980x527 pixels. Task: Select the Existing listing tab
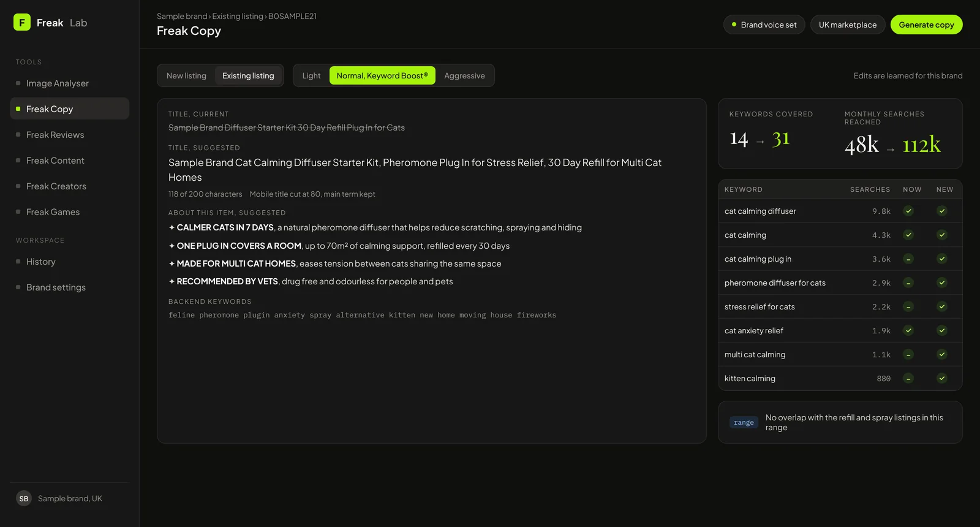click(248, 75)
